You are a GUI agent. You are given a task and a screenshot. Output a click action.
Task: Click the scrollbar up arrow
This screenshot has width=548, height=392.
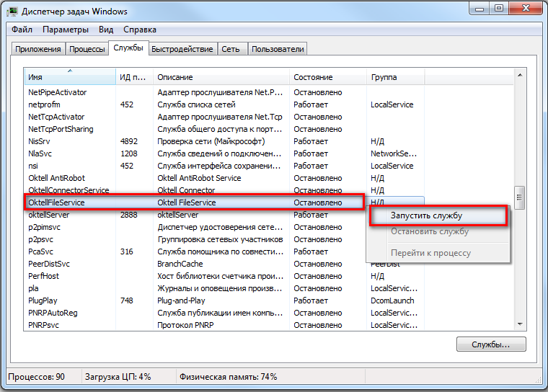coord(518,74)
